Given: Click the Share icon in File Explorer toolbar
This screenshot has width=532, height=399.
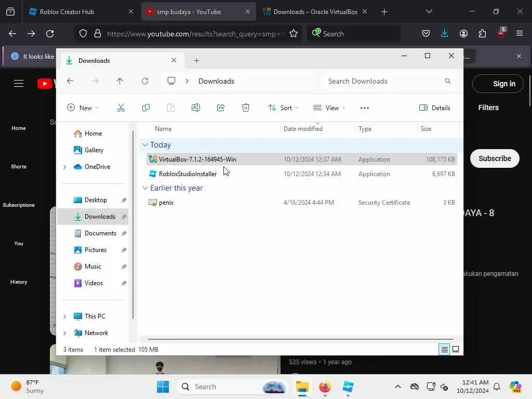Looking at the screenshot, I should pyautogui.click(x=220, y=108).
